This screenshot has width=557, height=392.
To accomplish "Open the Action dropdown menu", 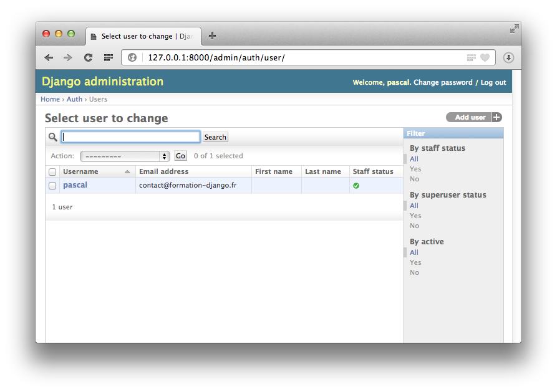I will (125, 156).
